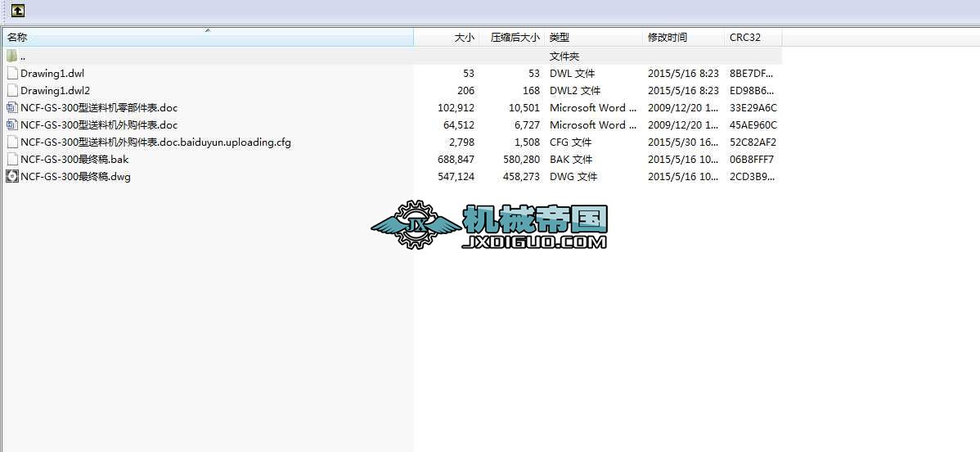Sort by the 压缩后大小 column header
This screenshot has width=980, height=452.
tap(512, 38)
